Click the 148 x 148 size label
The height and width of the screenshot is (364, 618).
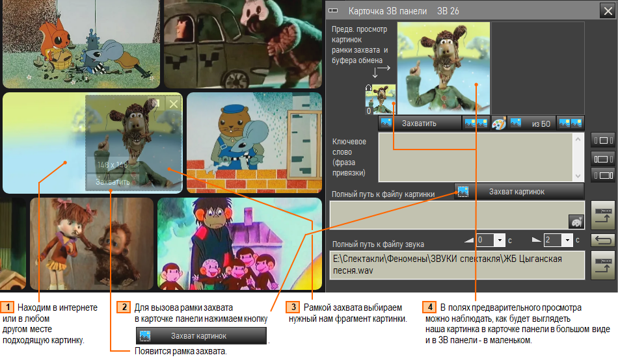[113, 164]
